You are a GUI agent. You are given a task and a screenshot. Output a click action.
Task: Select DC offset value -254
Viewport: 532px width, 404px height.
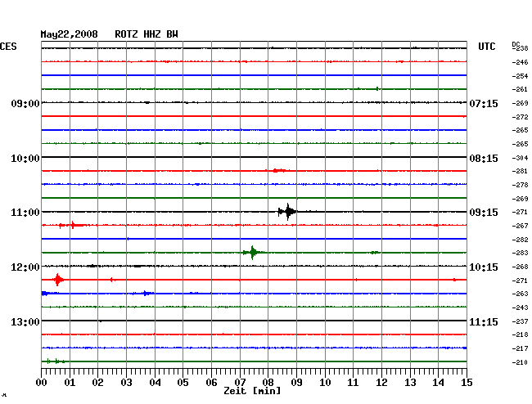click(520, 76)
